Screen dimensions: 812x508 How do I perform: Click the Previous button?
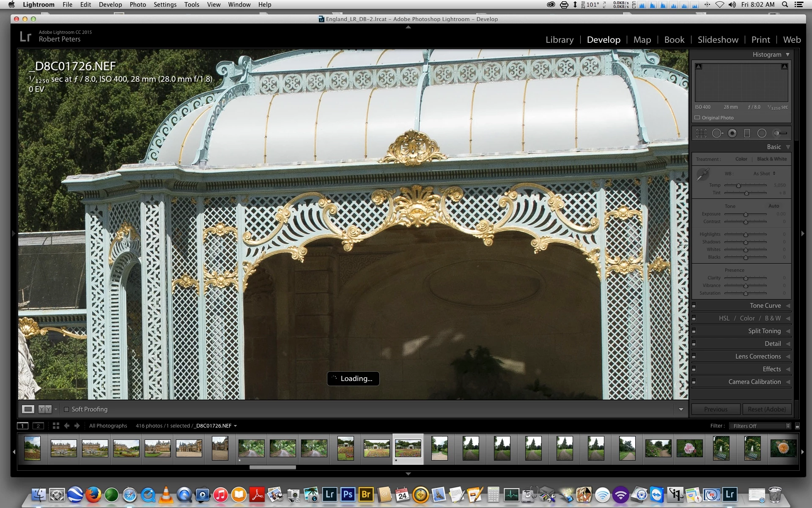[x=716, y=409]
